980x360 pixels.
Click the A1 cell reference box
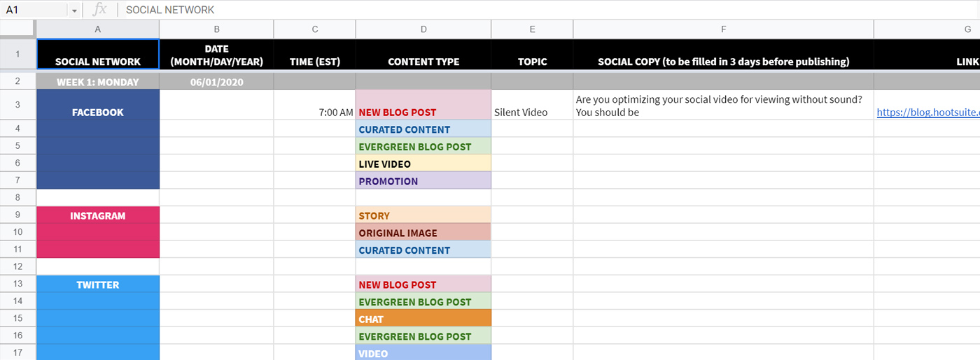(x=35, y=10)
